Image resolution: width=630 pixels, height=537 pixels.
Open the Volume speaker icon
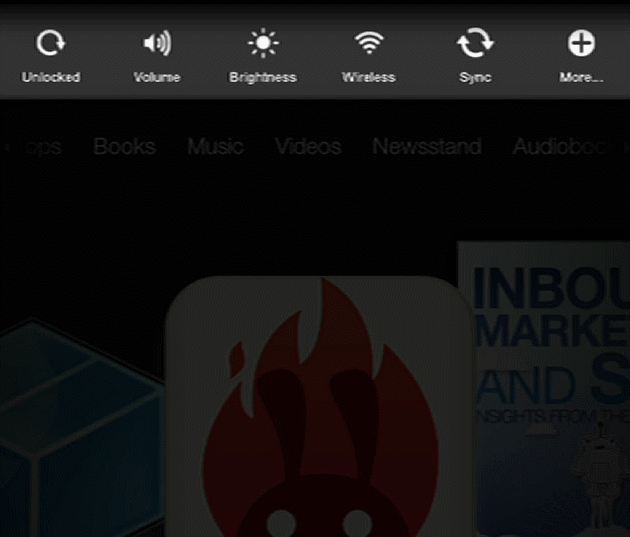(x=157, y=43)
